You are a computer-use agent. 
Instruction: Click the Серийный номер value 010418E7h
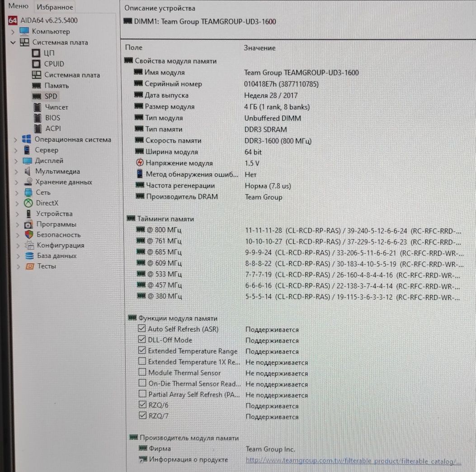tap(281, 84)
